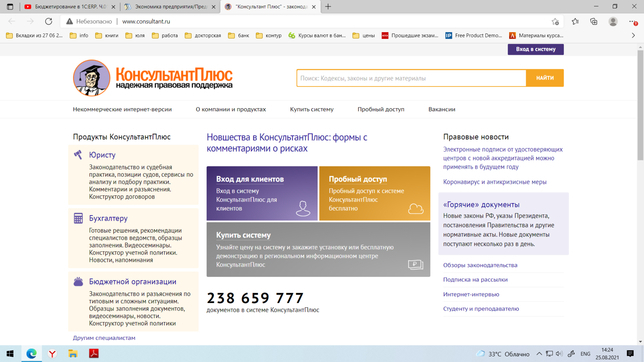Screen dimensions: 644x362
Task: Show more bookmarks bar items chevron
Action: click(634, 35)
